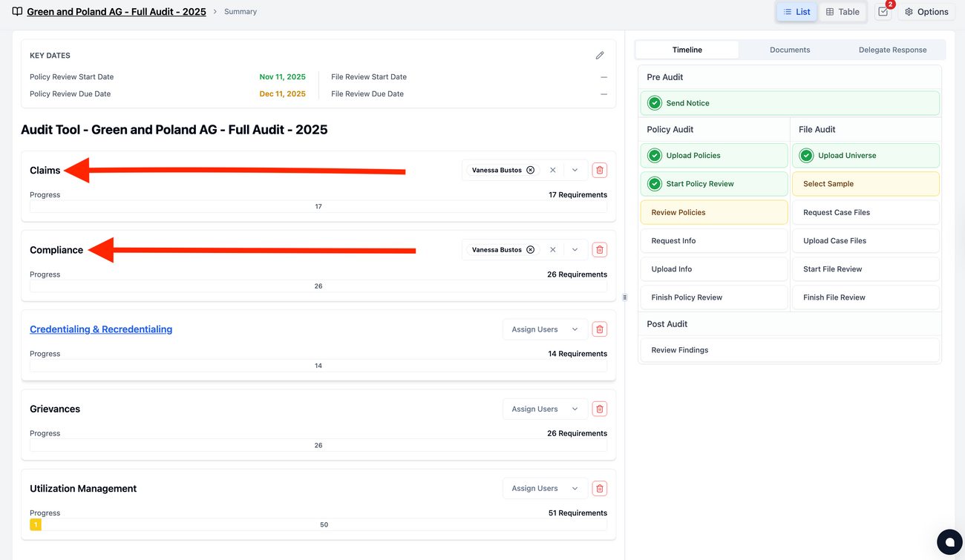Delete the Claims section via its trash icon
Image resolution: width=965 pixels, height=560 pixels.
tap(599, 170)
